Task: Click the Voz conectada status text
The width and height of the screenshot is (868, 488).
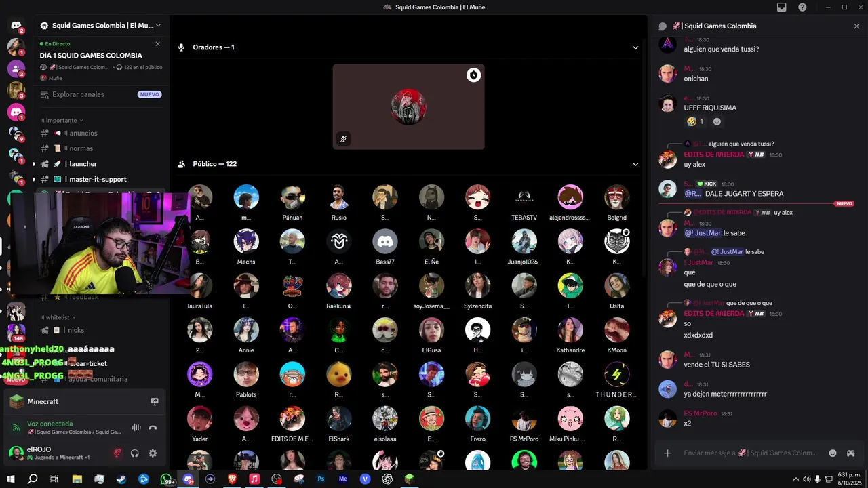Action: pyautogui.click(x=50, y=424)
